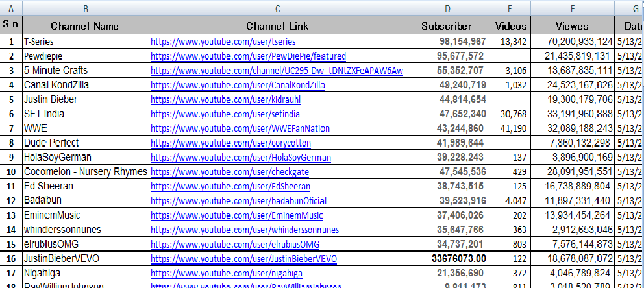
Task: Select subscriber count 98,154,967
Action: (447, 42)
